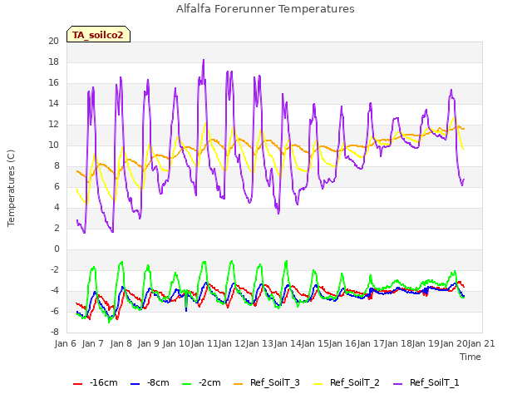Viewport: 532px width, 399px height.
Task: Click the TA_soilco2 annotation label
Action: (x=98, y=35)
